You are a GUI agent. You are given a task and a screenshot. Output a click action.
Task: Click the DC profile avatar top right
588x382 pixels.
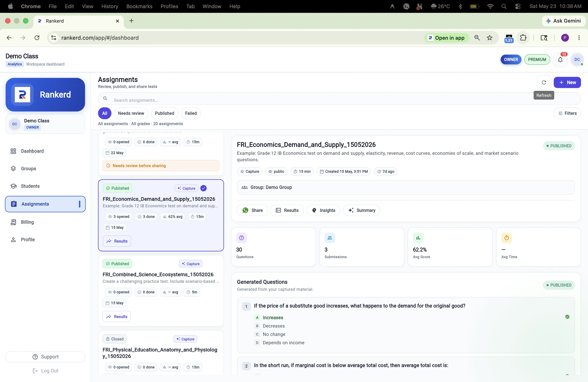(x=577, y=60)
